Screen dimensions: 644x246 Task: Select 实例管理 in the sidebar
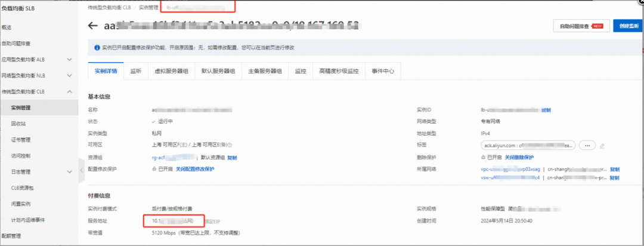coord(21,108)
